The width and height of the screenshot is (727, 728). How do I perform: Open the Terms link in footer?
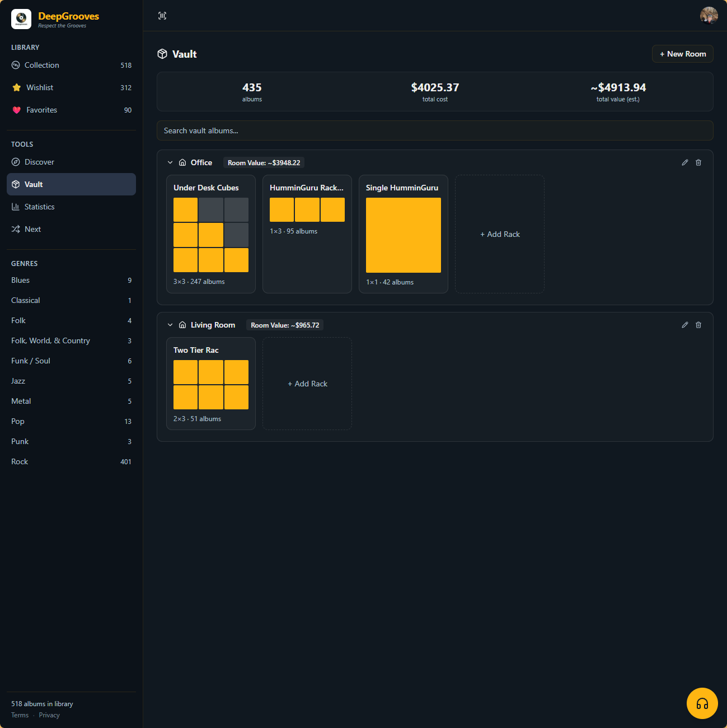[x=20, y=715]
